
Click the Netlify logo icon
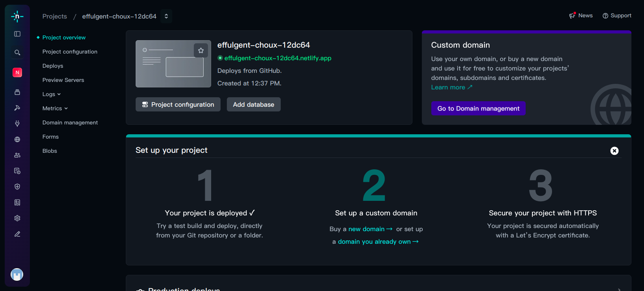tap(17, 16)
